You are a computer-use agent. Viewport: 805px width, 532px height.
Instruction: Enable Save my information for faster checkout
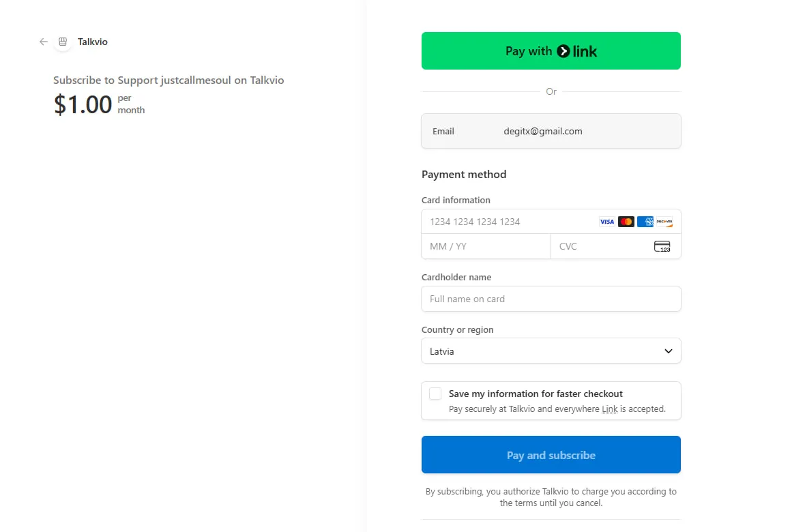coord(435,394)
